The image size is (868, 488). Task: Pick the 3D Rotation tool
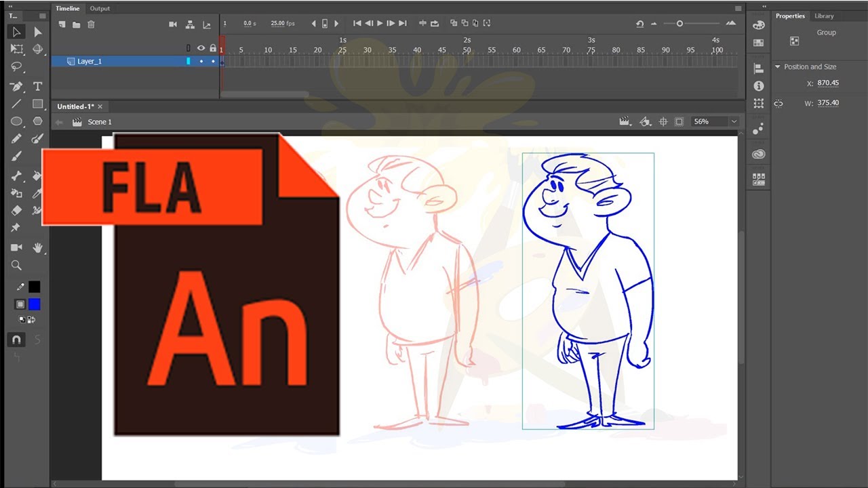[38, 49]
